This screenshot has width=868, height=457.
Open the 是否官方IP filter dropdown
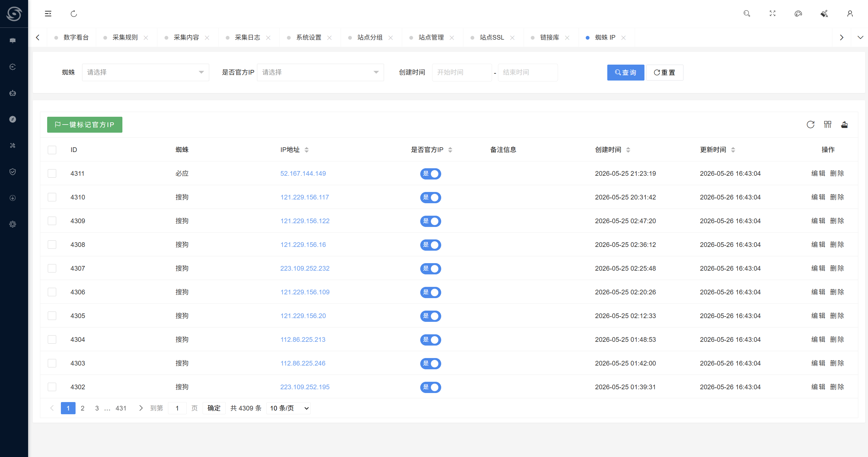[x=320, y=72]
